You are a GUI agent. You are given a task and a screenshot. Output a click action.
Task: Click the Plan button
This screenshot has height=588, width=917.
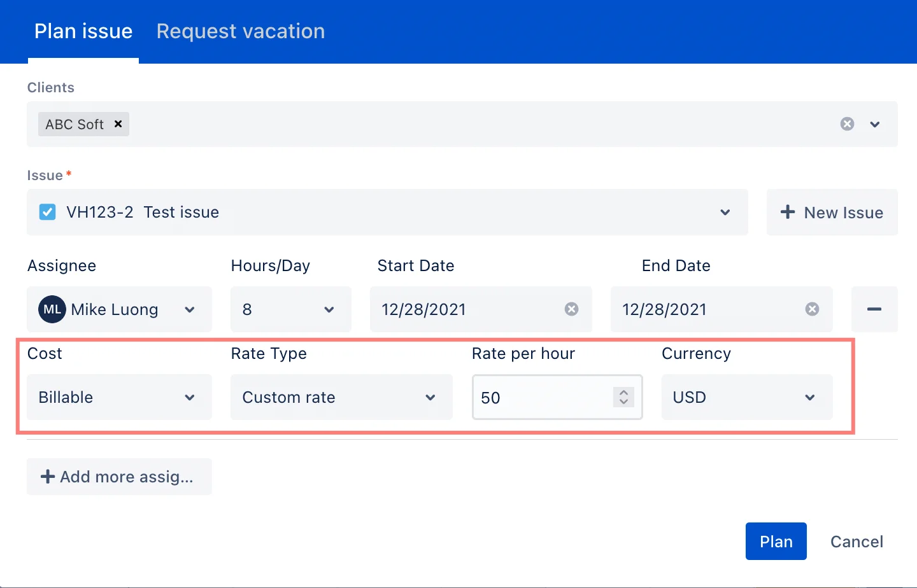tap(776, 541)
